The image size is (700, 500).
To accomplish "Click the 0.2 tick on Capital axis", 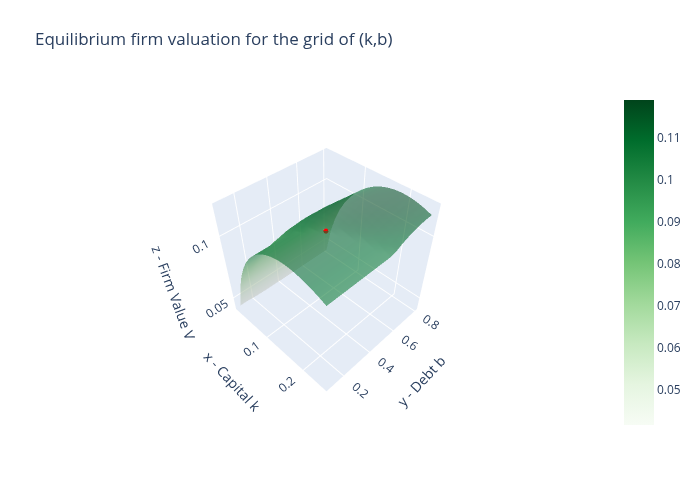I will [x=287, y=384].
